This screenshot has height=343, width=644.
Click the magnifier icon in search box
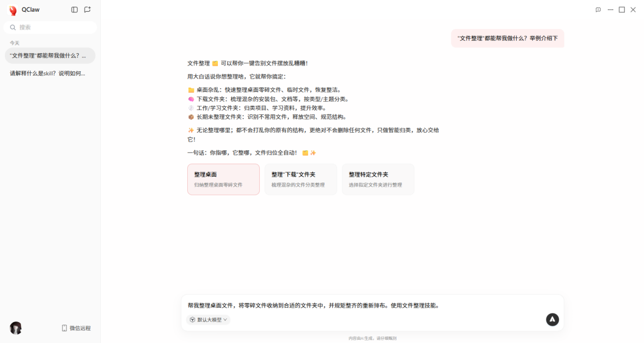13,27
